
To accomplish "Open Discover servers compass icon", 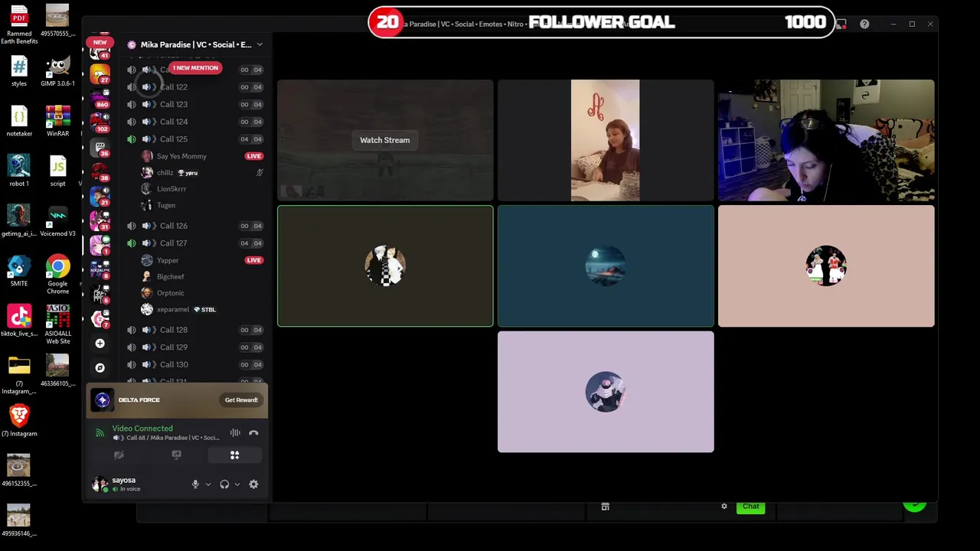I will [100, 367].
